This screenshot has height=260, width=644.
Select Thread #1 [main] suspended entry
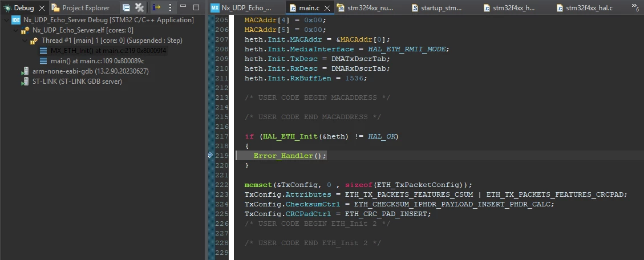click(112, 40)
